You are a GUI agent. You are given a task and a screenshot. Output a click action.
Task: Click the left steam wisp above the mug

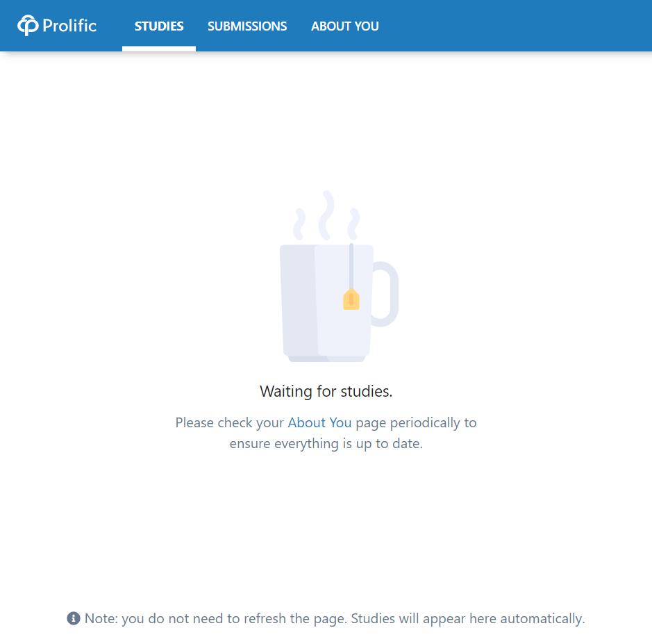299,224
